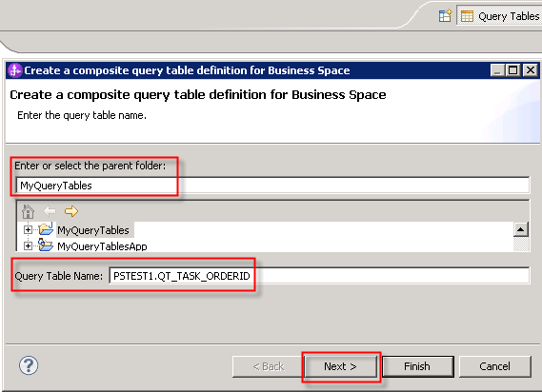Image resolution: width=542 pixels, height=392 pixels.
Task: Click the parent folder input field
Action: [272, 186]
